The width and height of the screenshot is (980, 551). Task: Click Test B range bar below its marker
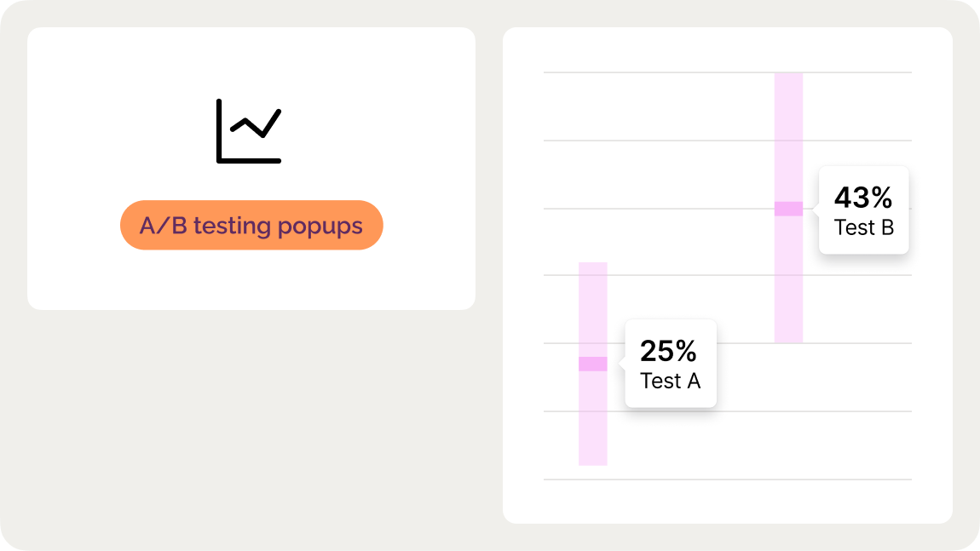tap(788, 281)
